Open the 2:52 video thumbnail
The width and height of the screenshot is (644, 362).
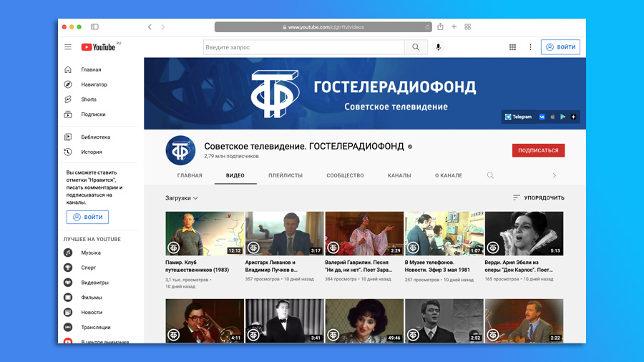click(x=444, y=321)
